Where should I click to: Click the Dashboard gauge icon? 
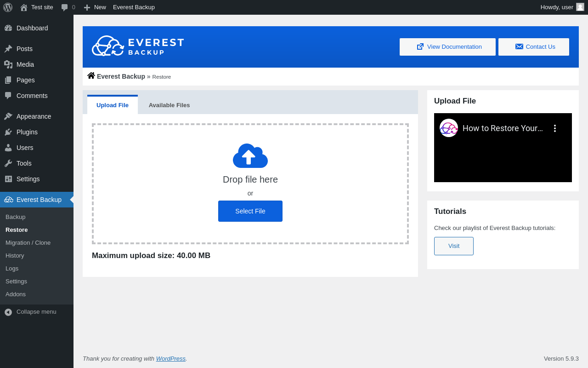8,28
